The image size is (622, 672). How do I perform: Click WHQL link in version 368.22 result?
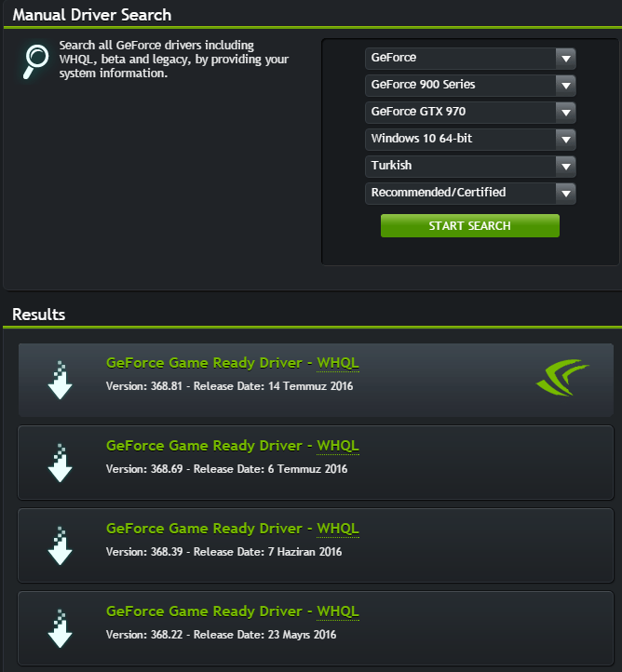point(338,612)
